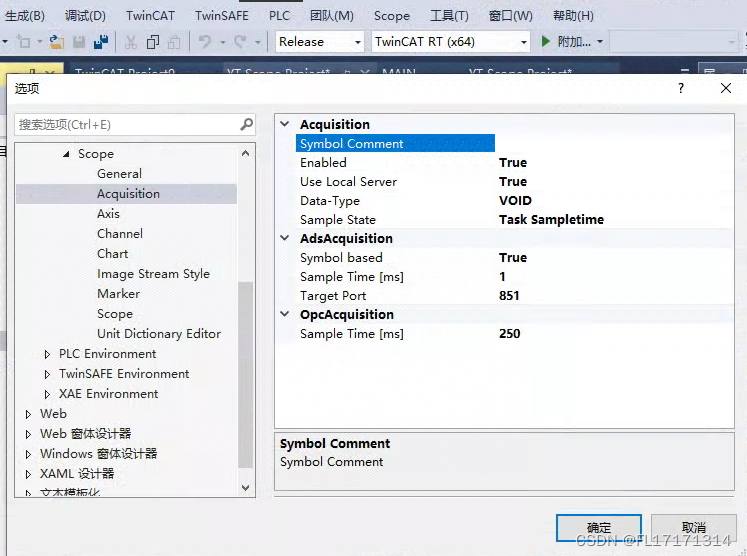Click the Use Local Server value
The width and height of the screenshot is (747, 556).
513,182
